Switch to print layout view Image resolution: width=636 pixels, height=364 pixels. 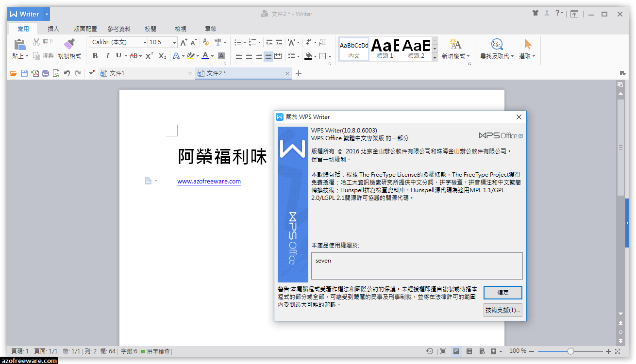(x=456, y=351)
